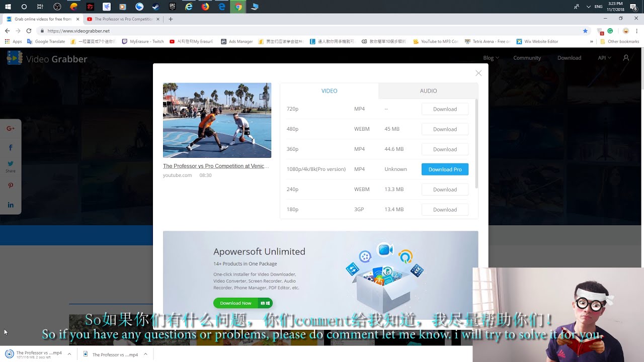This screenshot has height=362, width=644.
Task: Switch to The Professor vs Pro Competition tab
Action: [x=123, y=19]
